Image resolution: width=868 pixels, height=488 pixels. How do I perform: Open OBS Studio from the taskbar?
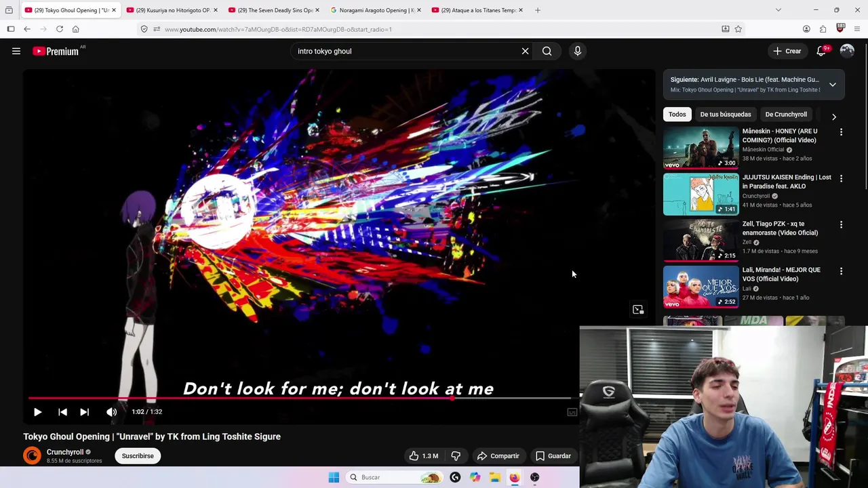click(534, 477)
